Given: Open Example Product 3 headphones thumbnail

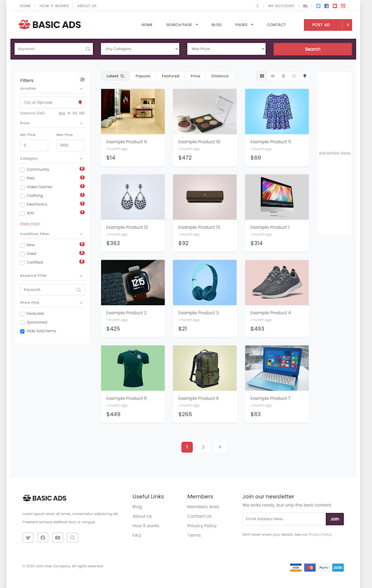Looking at the screenshot, I should (x=205, y=282).
